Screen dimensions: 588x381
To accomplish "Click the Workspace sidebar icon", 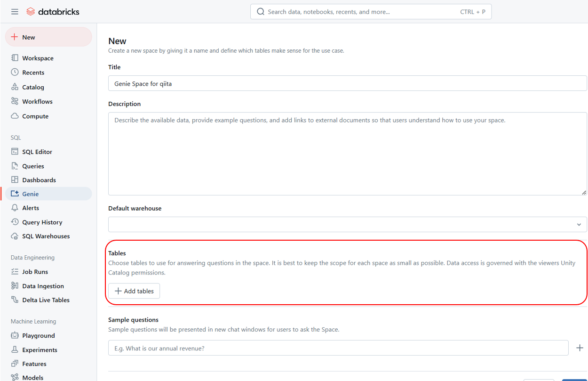I will point(15,58).
